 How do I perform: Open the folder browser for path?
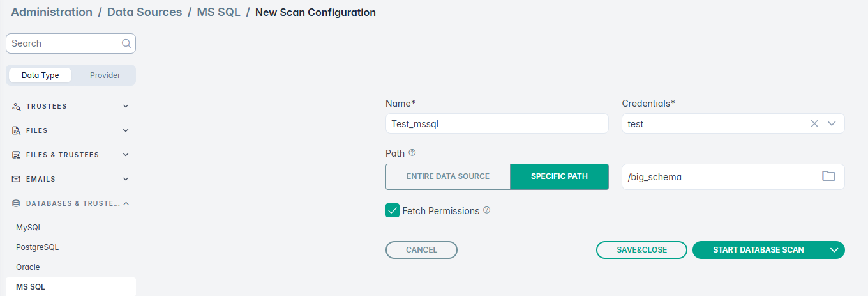pos(828,176)
